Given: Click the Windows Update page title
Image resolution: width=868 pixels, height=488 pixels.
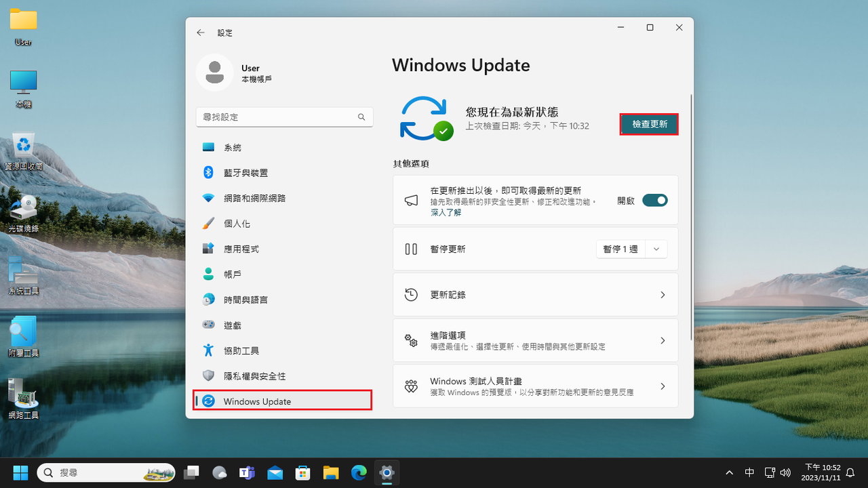Looking at the screenshot, I should point(461,65).
